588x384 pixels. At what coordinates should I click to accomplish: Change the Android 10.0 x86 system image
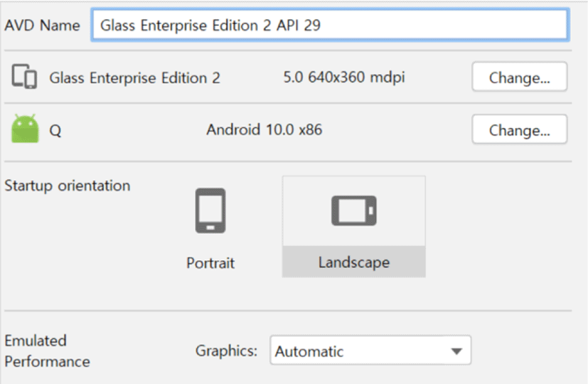(519, 129)
